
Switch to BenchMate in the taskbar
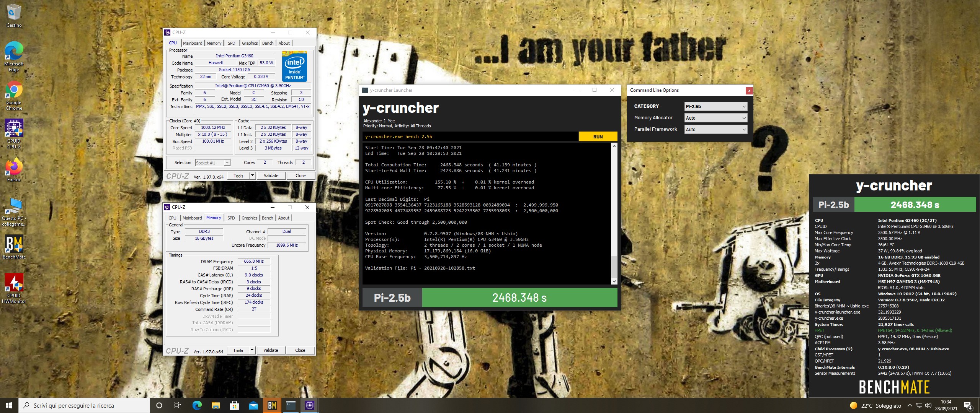[272, 405]
